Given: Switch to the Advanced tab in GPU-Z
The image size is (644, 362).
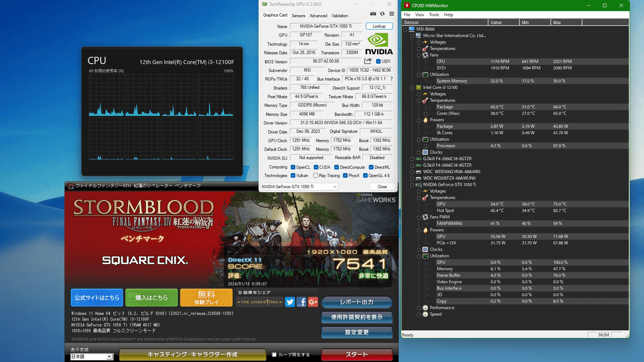Looking at the screenshot, I should pos(318,16).
